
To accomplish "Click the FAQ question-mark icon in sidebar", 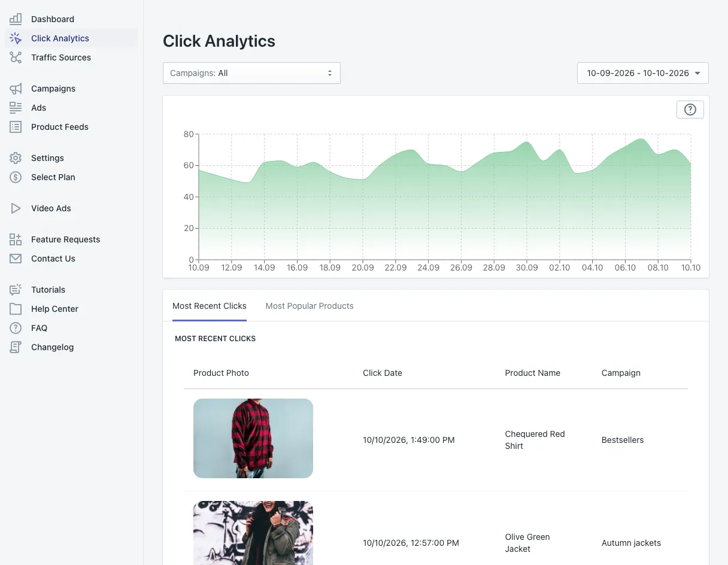I will click(16, 328).
